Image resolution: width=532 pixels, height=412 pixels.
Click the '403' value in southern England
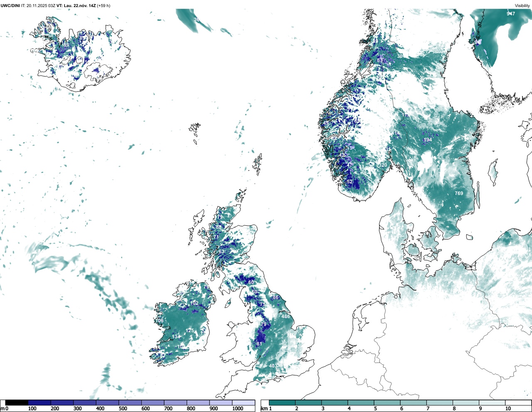point(273,366)
